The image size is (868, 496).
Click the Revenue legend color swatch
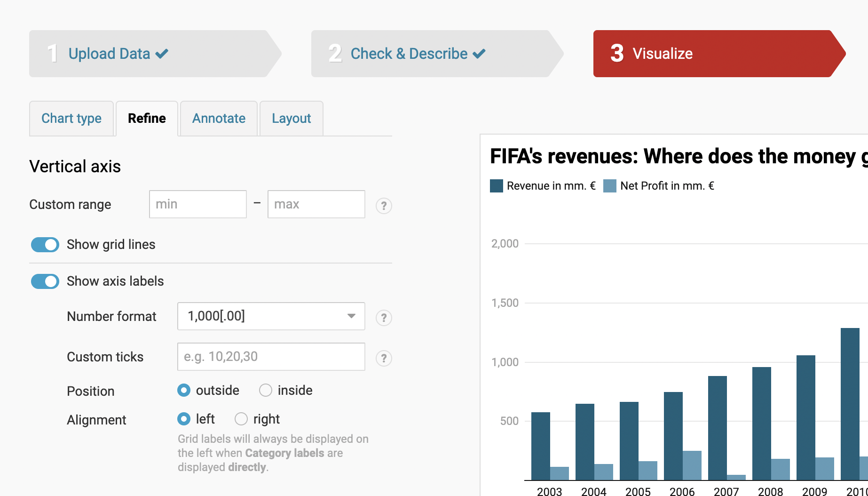(497, 186)
